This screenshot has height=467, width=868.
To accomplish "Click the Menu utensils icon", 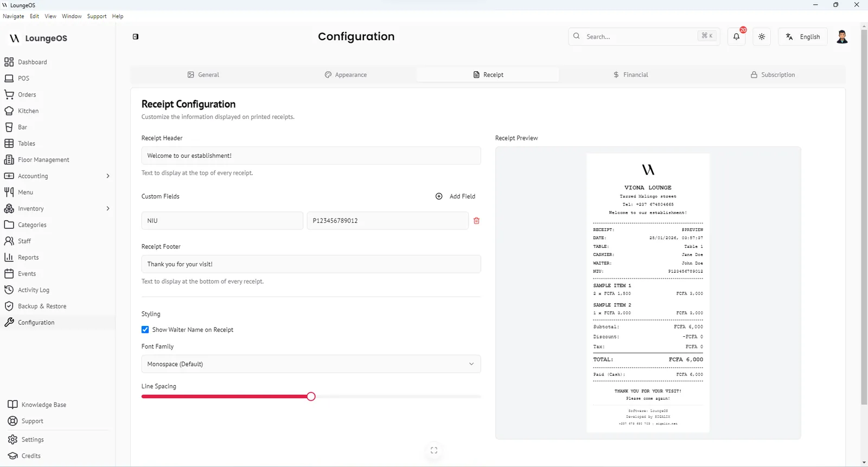I will (9, 192).
